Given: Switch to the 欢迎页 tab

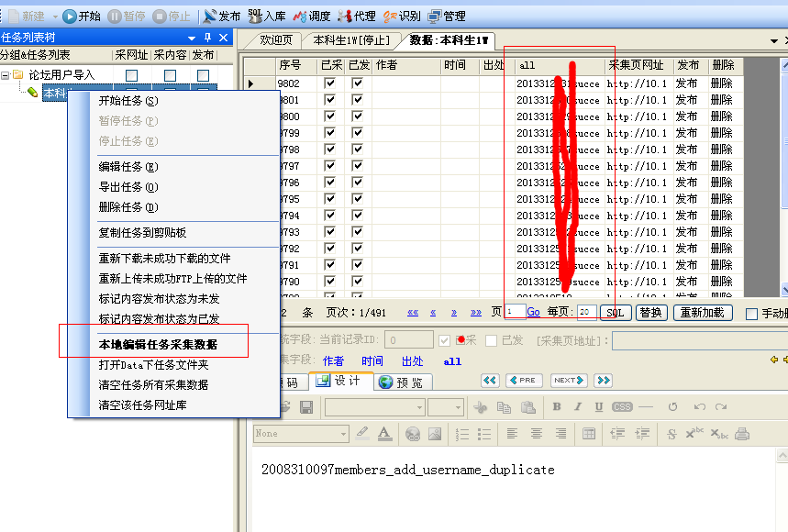Looking at the screenshot, I should click(276, 40).
